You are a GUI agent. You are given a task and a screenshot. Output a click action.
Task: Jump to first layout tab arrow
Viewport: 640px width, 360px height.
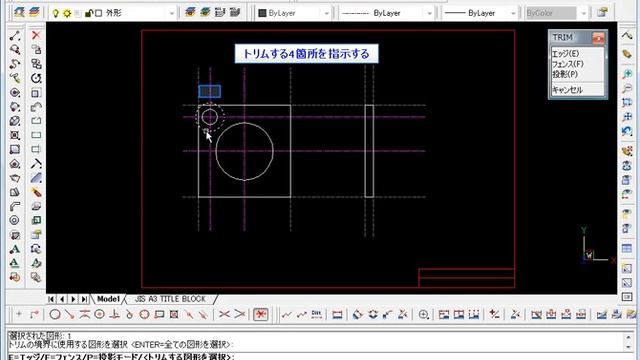coord(51,299)
